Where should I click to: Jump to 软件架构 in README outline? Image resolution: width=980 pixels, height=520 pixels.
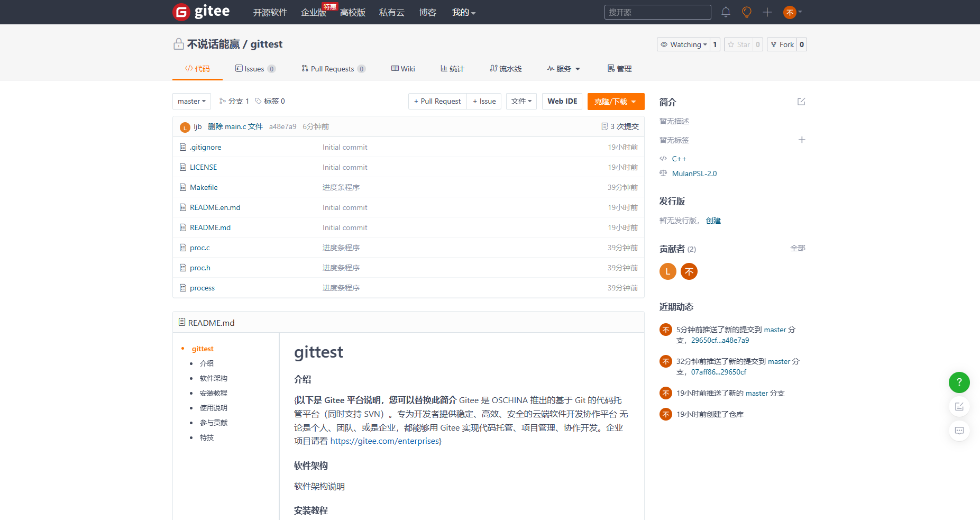214,378
